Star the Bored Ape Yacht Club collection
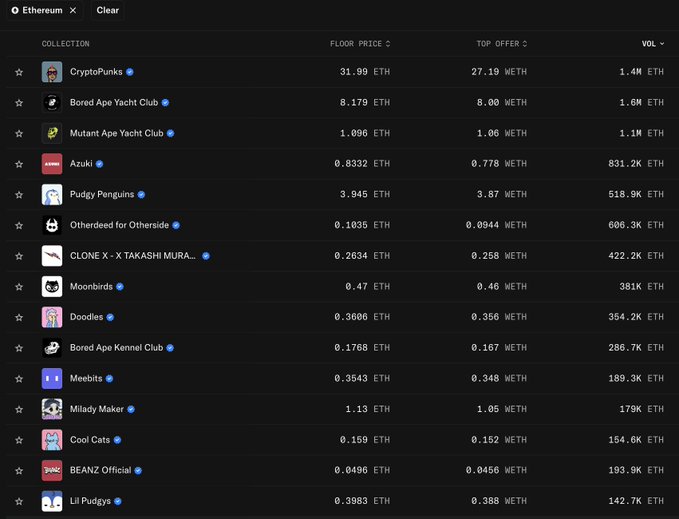The height and width of the screenshot is (519, 679). [x=19, y=103]
